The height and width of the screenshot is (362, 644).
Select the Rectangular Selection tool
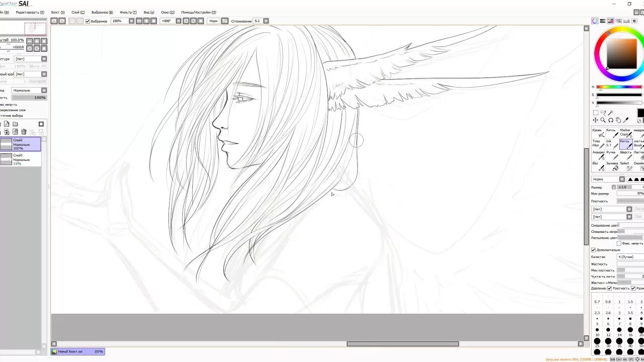595,113
